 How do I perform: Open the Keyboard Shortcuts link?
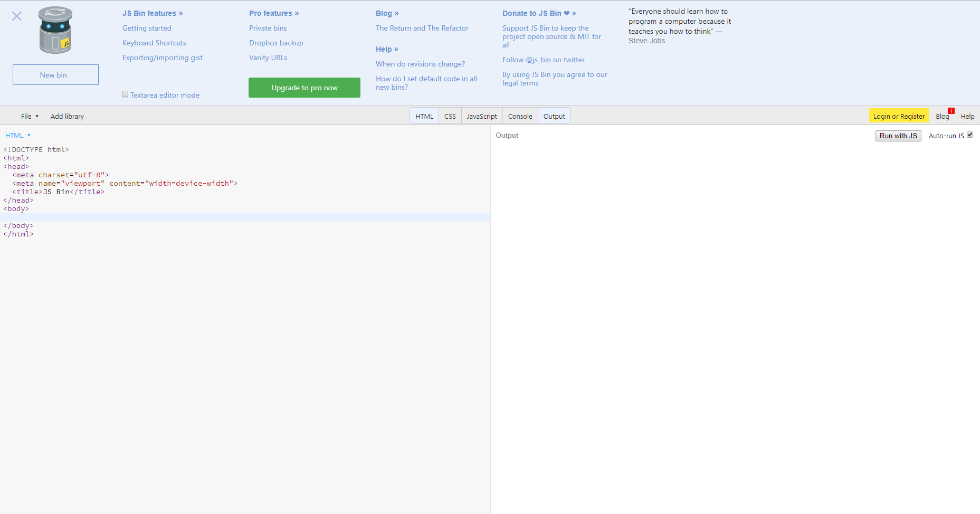click(154, 43)
